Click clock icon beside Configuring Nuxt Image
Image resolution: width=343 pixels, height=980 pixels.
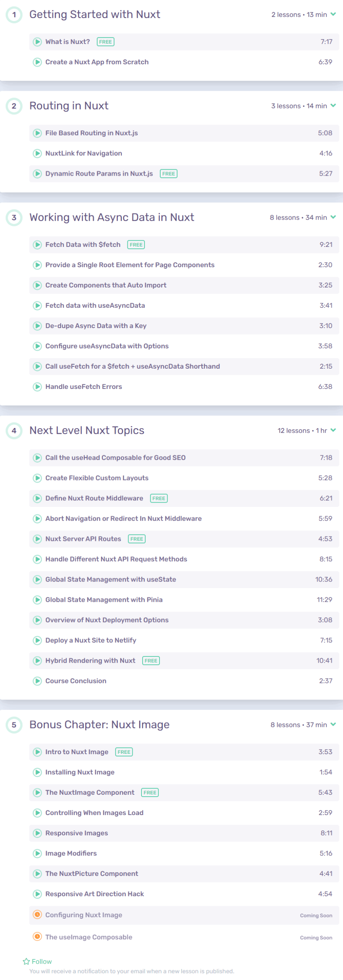(x=37, y=915)
